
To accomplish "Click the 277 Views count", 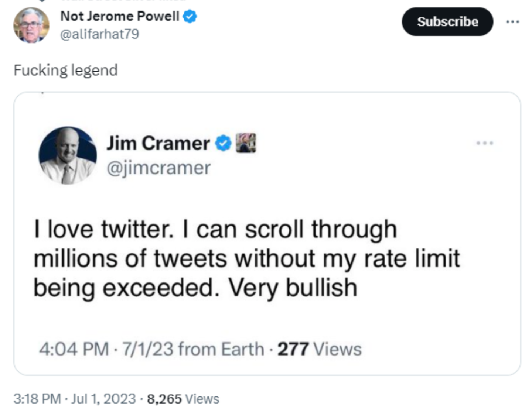I will [319, 349].
